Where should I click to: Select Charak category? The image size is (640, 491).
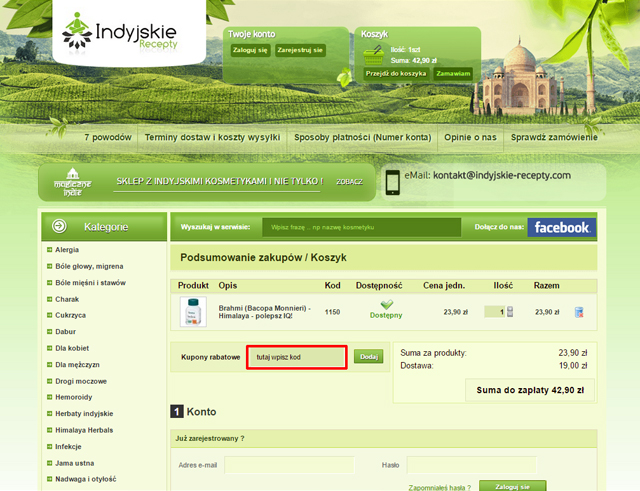click(x=67, y=299)
